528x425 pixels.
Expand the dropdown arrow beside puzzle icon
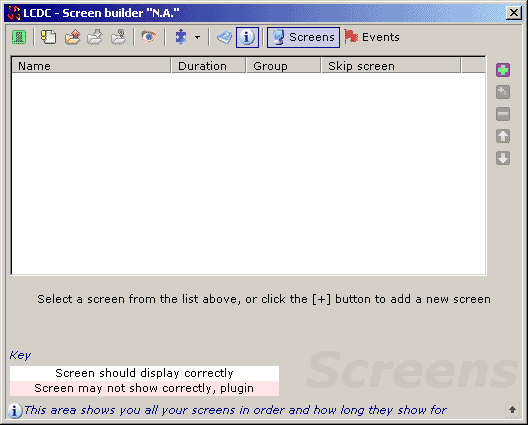(x=197, y=37)
